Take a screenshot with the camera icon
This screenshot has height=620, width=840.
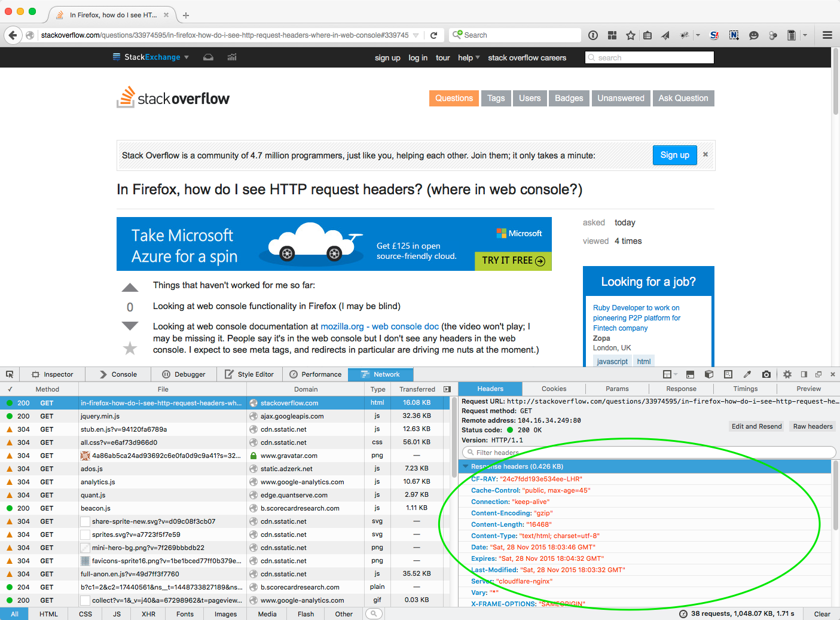click(766, 374)
